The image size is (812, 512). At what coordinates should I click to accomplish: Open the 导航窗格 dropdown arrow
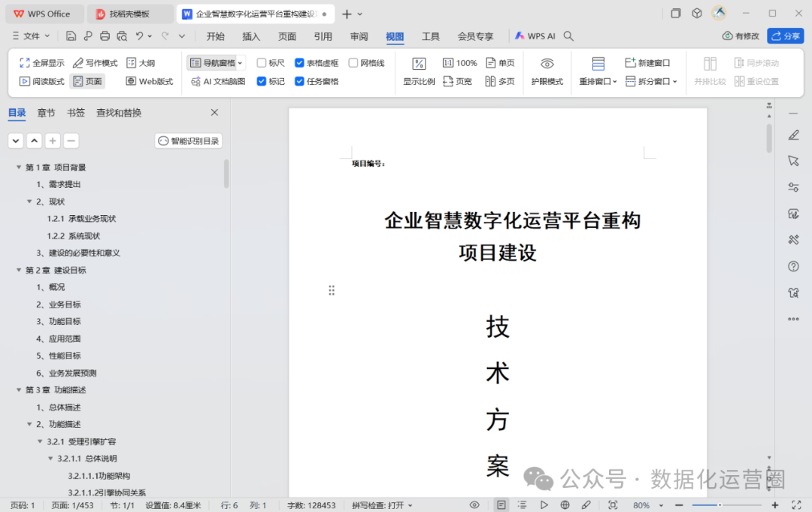coord(241,63)
